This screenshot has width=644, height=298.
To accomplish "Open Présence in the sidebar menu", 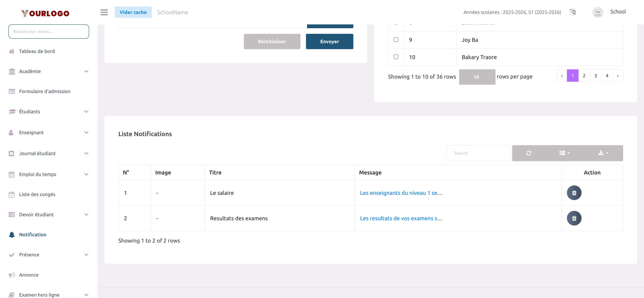I will 29,254.
